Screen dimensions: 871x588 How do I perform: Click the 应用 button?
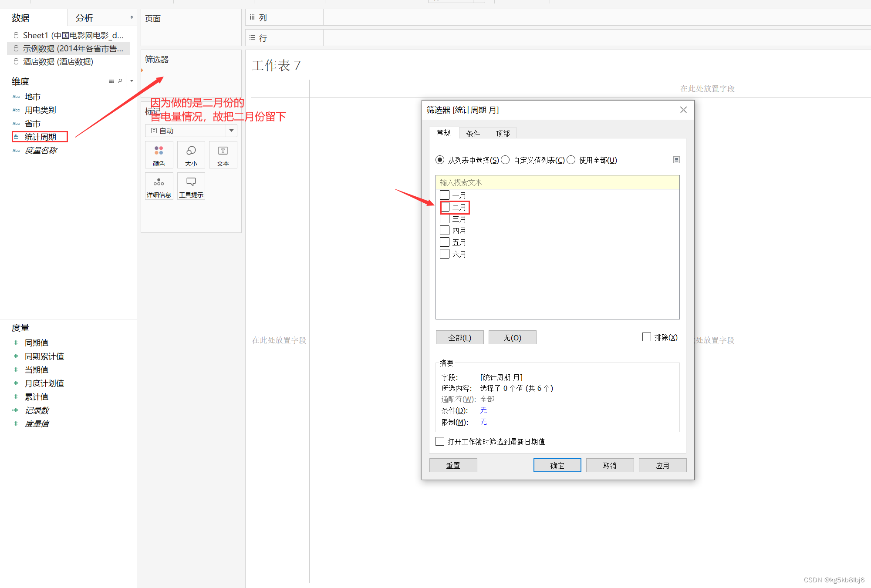663,465
